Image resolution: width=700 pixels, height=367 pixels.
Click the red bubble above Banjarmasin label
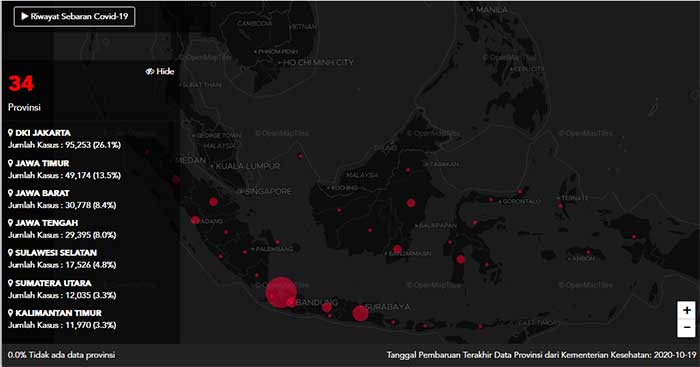point(397,249)
